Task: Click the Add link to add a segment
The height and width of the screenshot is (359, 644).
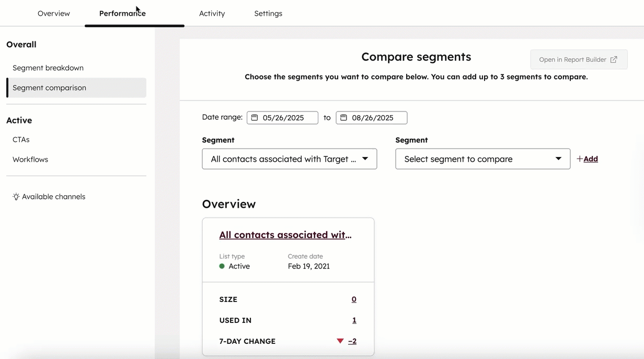Action: 591,159
